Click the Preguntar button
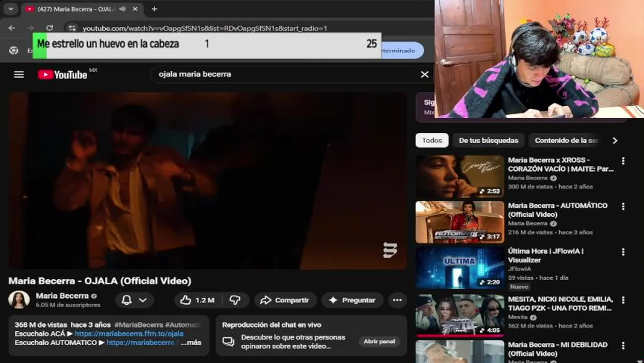This screenshot has width=644, height=363. point(352,300)
